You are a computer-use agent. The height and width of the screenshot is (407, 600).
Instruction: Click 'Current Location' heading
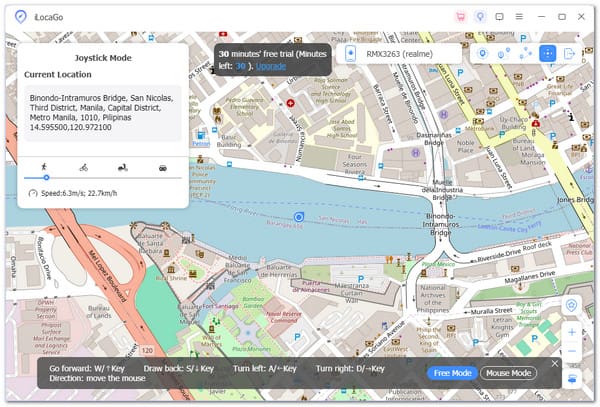coord(58,75)
